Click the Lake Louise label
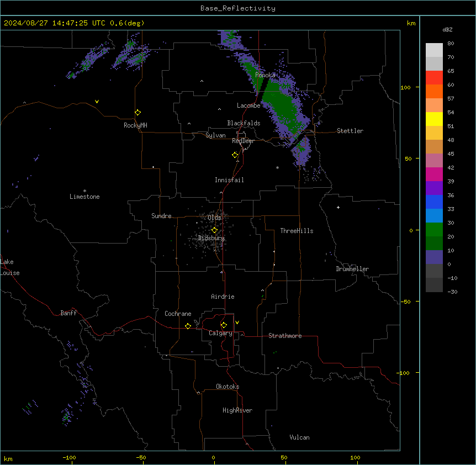The height and width of the screenshot is (465, 476). [10, 267]
